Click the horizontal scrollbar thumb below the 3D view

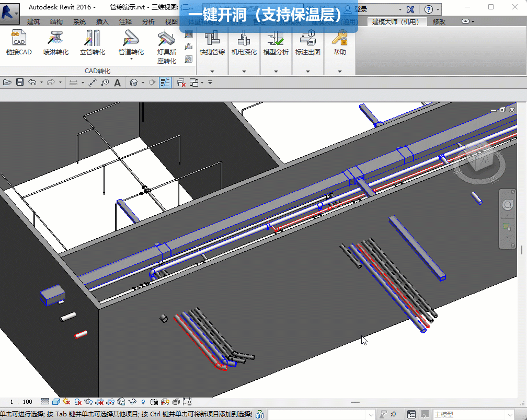[356, 402]
